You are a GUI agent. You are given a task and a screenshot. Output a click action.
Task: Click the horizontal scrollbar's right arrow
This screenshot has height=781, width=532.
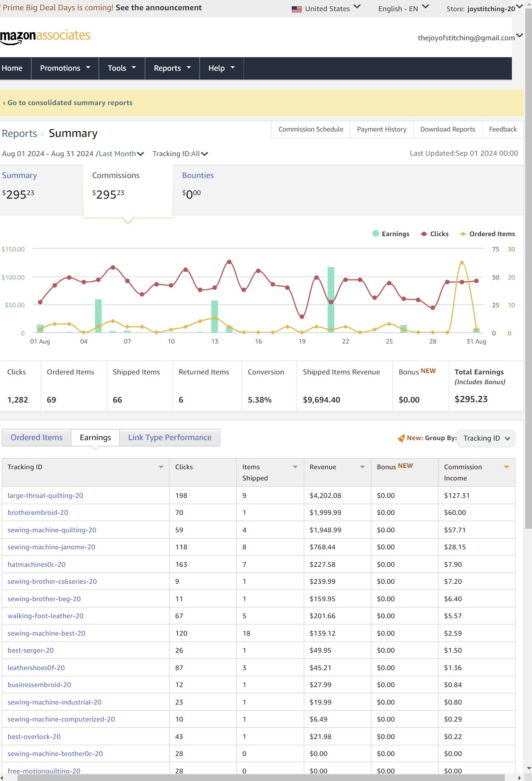pyautogui.click(x=519, y=778)
